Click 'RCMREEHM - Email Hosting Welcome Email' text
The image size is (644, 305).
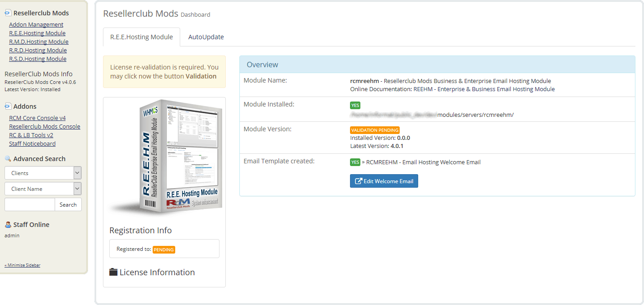(x=423, y=162)
